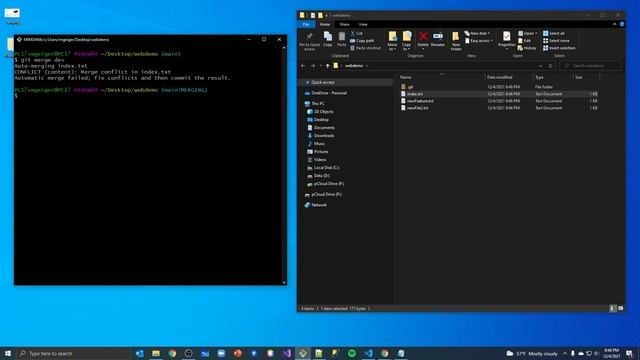
Task: Click the Search webdemo field
Action: click(x=591, y=66)
